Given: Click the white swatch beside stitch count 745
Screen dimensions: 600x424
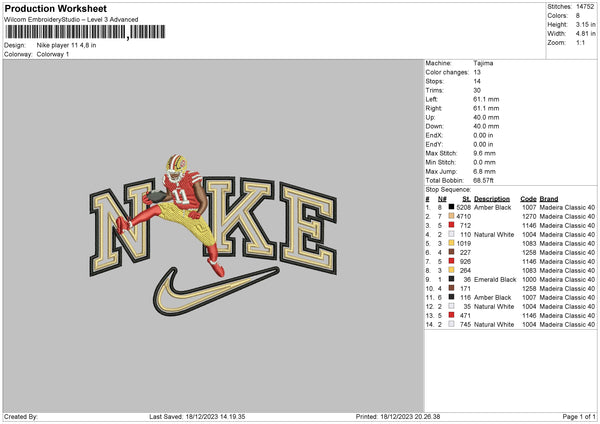Looking at the screenshot, I should click(452, 324).
